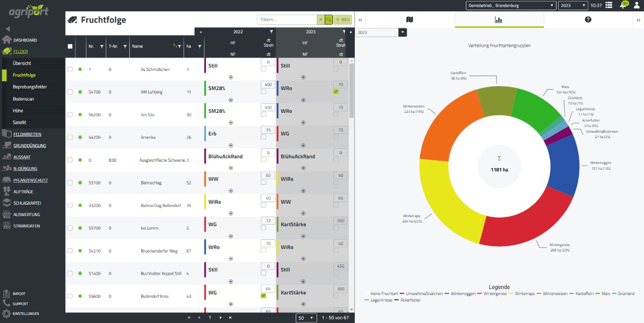The width and height of the screenshot is (644, 323).
Task: Add catch crop under 2022 Erb entry
Action: coord(231,145)
